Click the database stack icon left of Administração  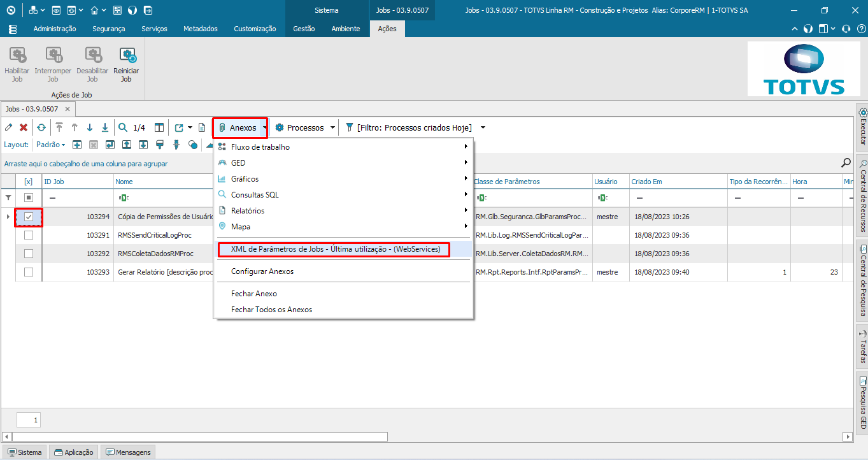pyautogui.click(x=13, y=29)
